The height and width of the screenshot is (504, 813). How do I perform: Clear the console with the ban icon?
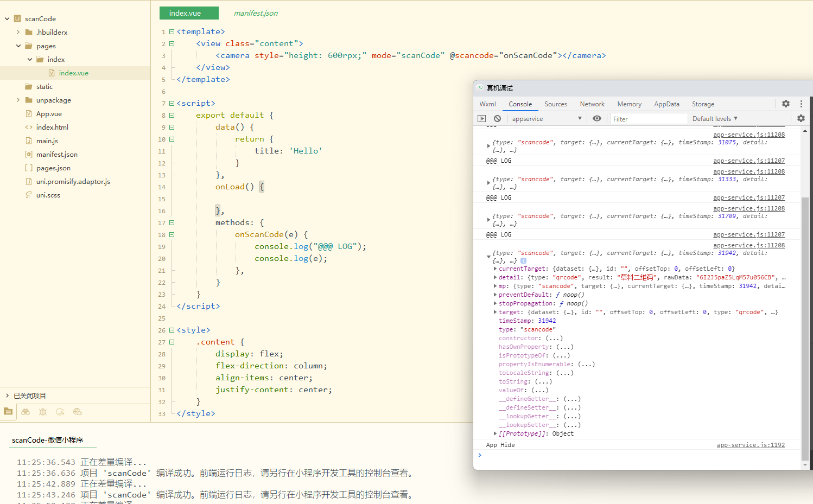coord(497,118)
